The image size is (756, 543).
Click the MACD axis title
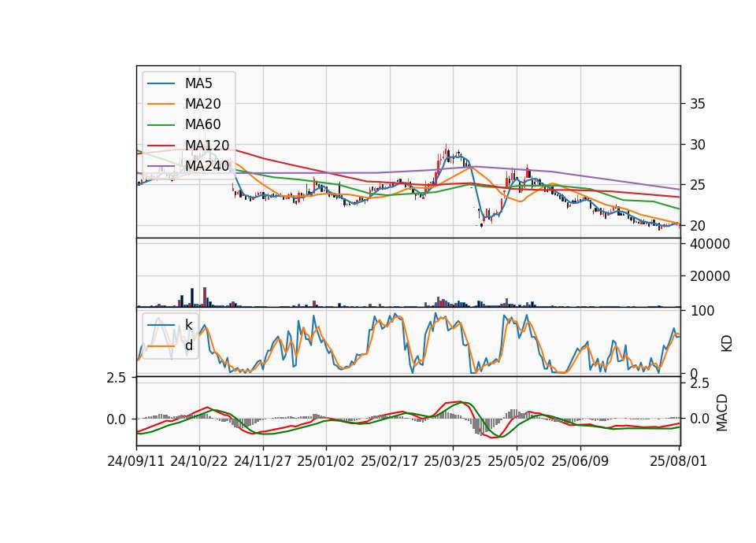722,412
